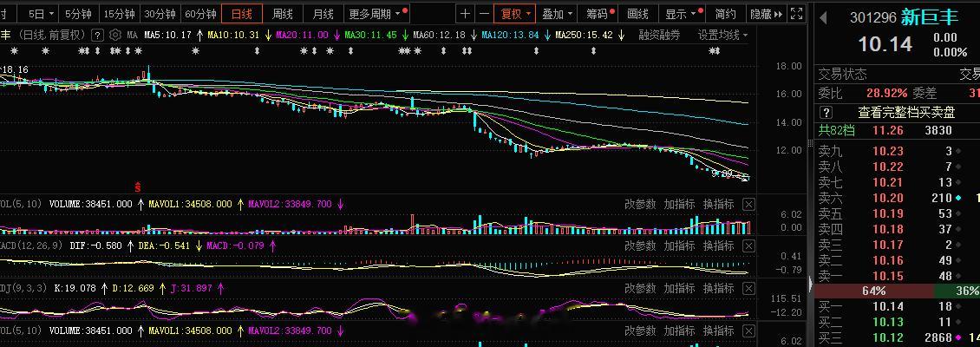Open the 复权 adjustment dropdown
This screenshot has width=980, height=347.
516,14
